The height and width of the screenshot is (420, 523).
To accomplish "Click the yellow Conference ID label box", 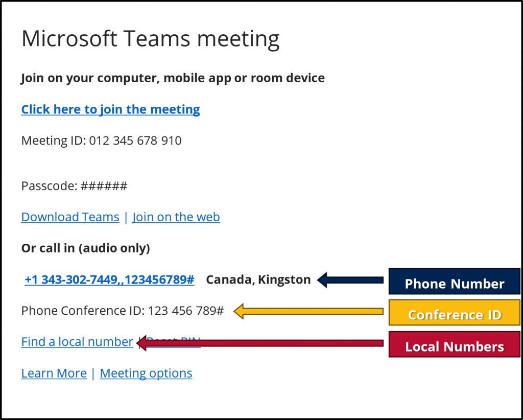I will click(x=454, y=312).
